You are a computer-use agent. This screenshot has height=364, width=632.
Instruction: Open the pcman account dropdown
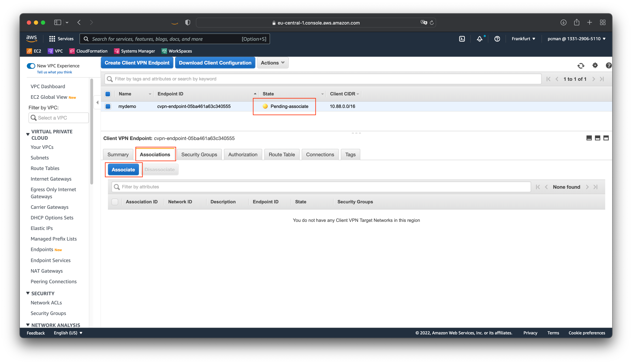click(x=576, y=39)
